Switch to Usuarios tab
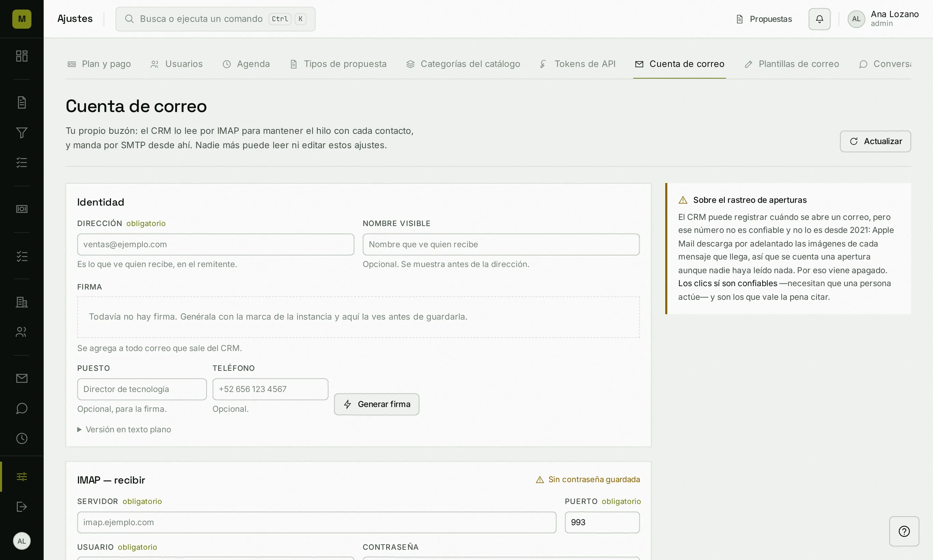Image resolution: width=933 pixels, height=560 pixels. coord(177,64)
